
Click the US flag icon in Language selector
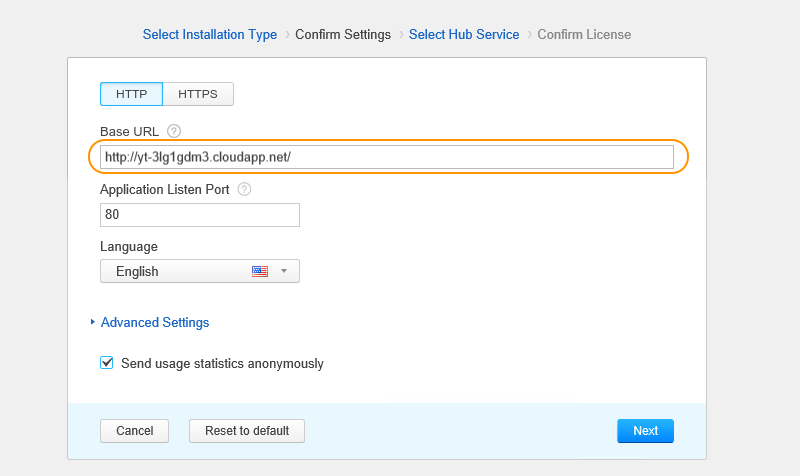(x=260, y=271)
